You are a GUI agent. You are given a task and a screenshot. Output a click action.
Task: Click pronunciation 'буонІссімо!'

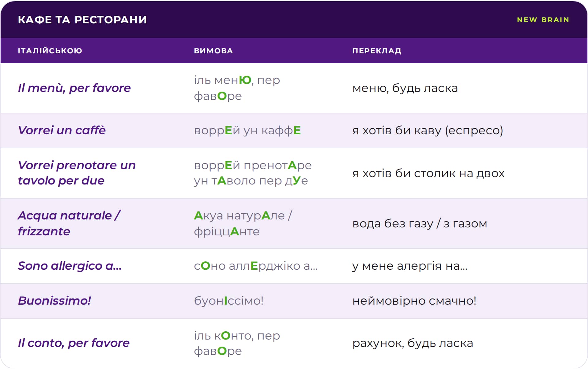(229, 301)
